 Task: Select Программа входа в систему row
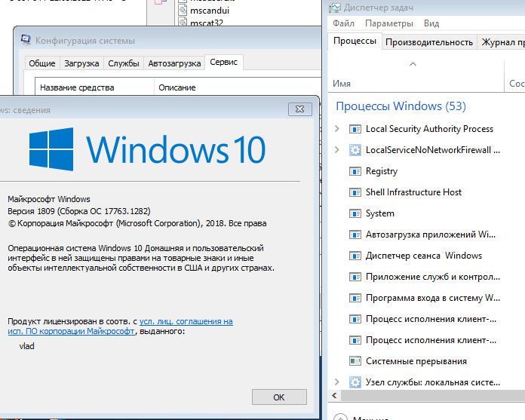point(427,298)
